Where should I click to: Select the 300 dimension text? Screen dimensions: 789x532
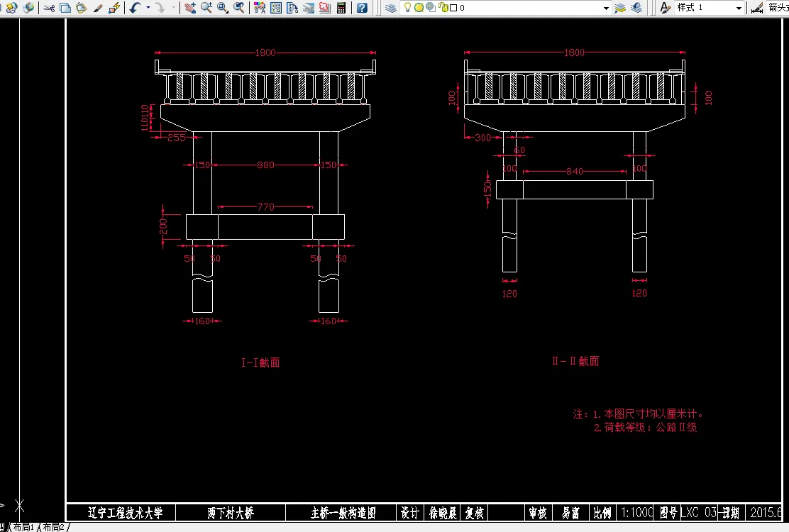click(x=483, y=138)
